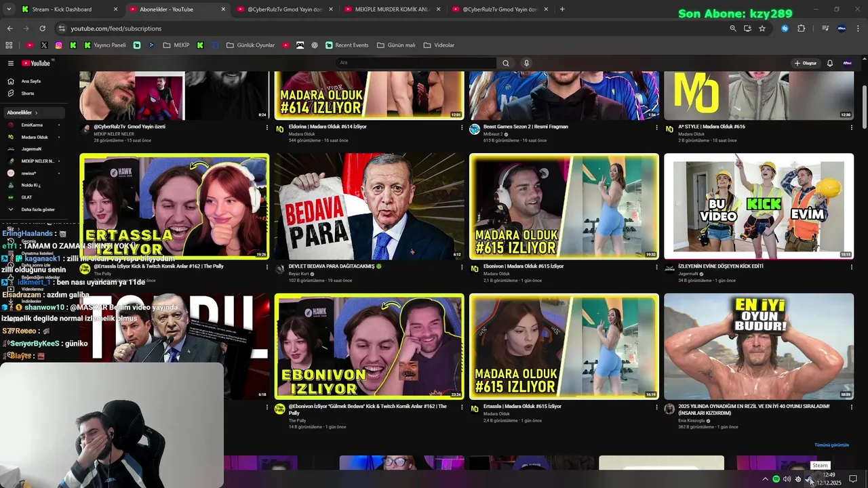Image resolution: width=868 pixels, height=488 pixels.
Task: Switch to MEKİPLE MURDER KOMİK ANLAR tab
Action: click(x=393, y=9)
